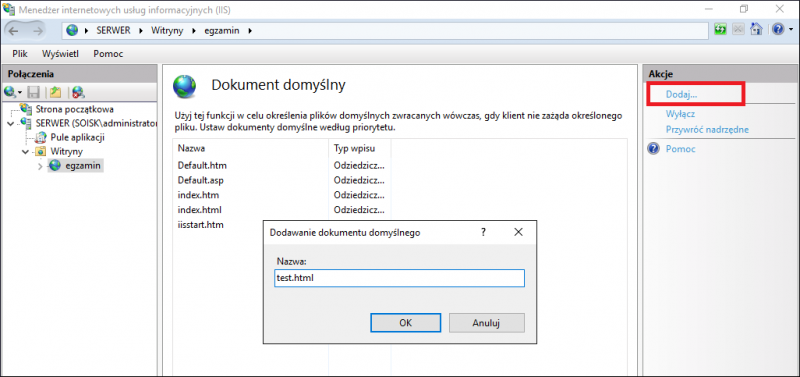
Task: Click the Dodaj... action link
Action: (x=681, y=94)
